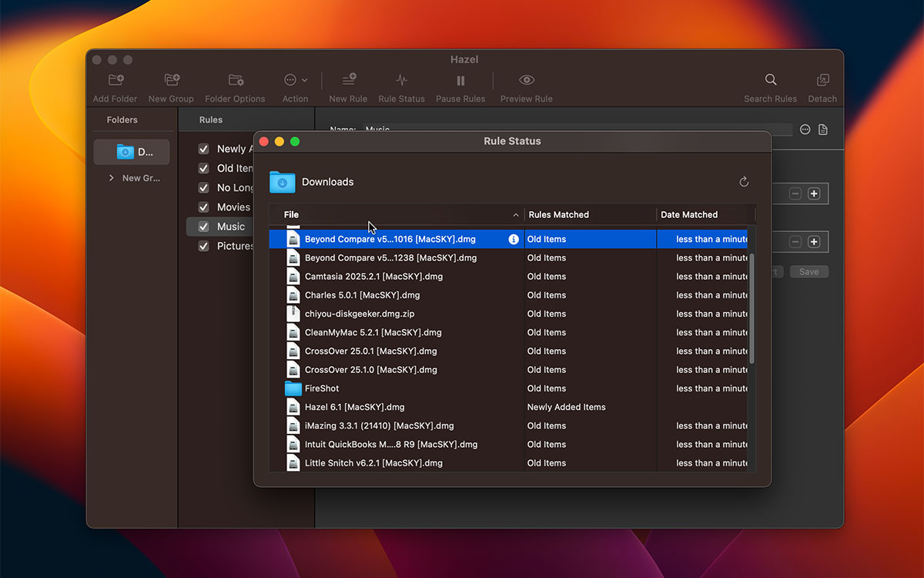Open Folder Options in toolbar

(235, 80)
